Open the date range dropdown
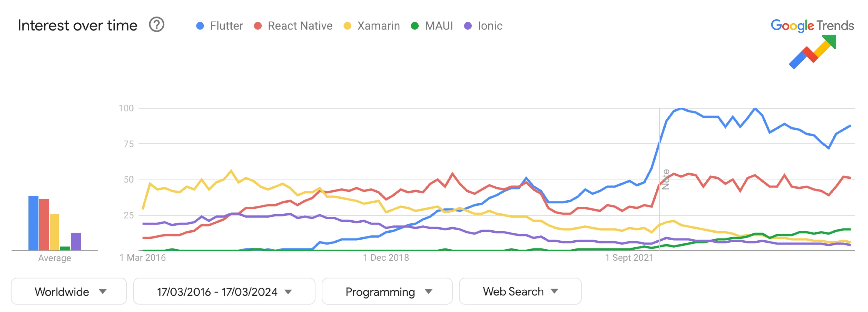The image size is (868, 312). click(224, 291)
